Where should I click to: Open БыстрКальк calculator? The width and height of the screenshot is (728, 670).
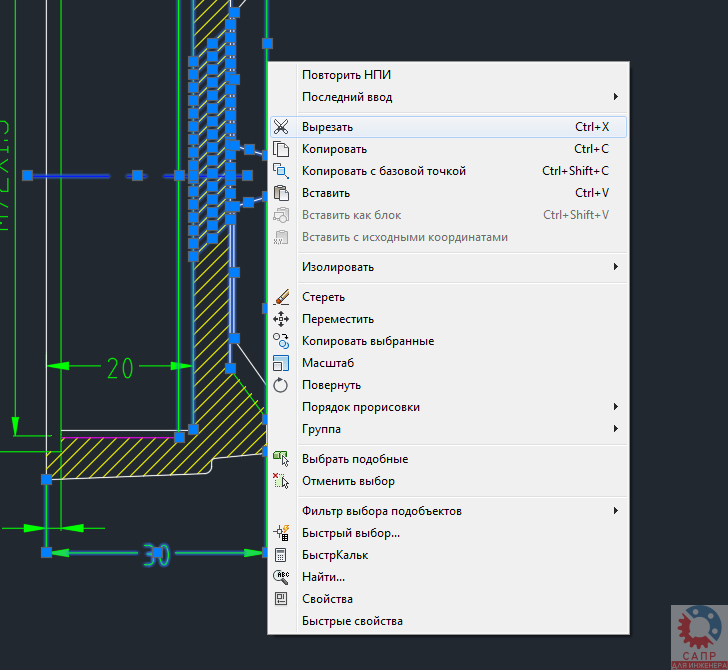[448, 555]
